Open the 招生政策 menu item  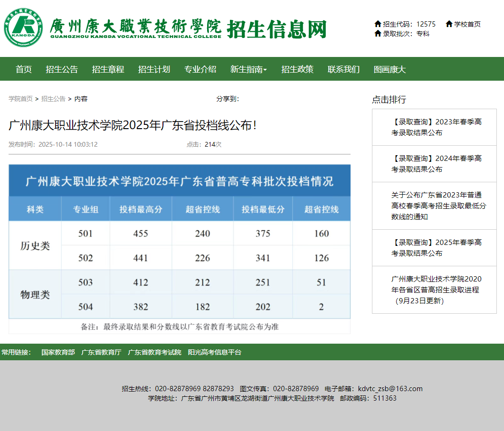tap(297, 69)
